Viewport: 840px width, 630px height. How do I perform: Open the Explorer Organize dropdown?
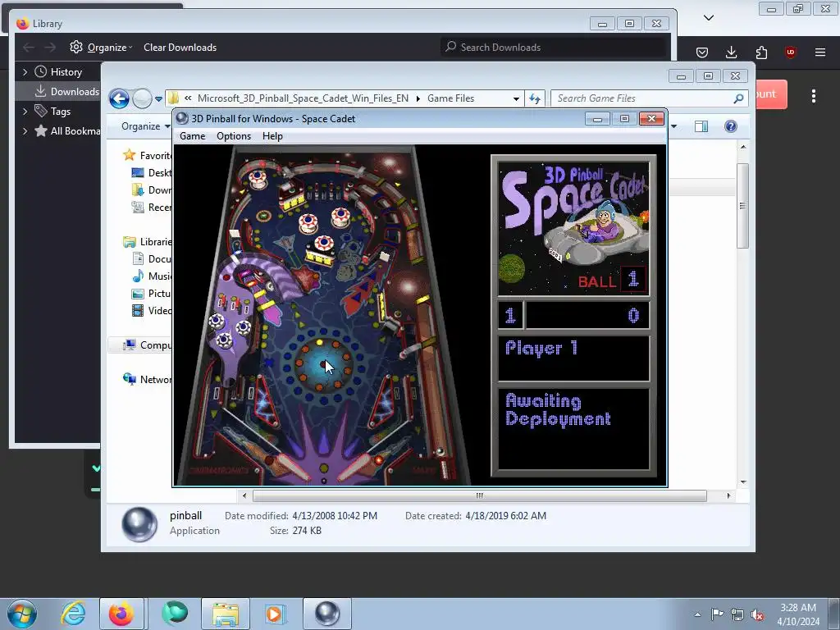point(145,126)
